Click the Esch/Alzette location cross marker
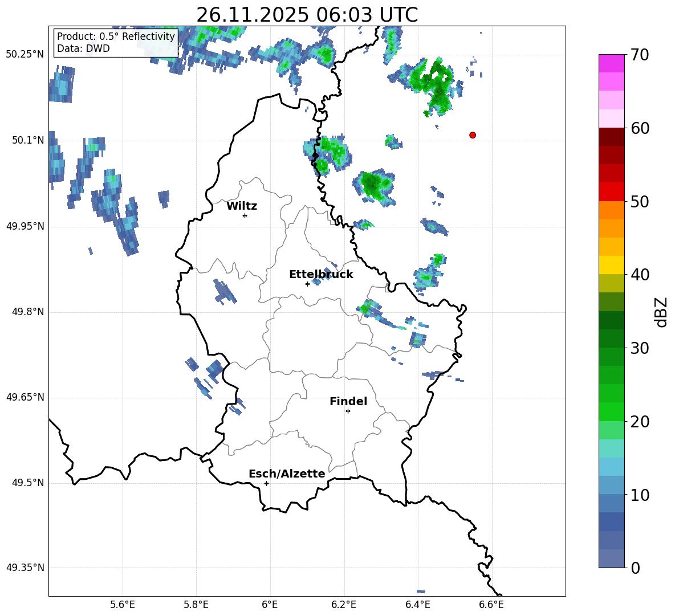The width and height of the screenshot is (675, 616). 266,483
